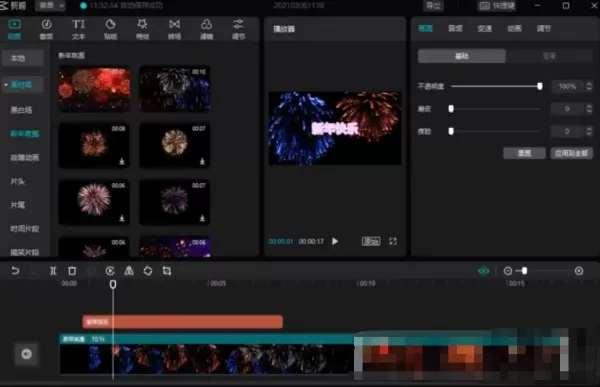Screen dimensions: 600x387
Task: Click the opacity 100% stepper arrows
Action: point(589,86)
